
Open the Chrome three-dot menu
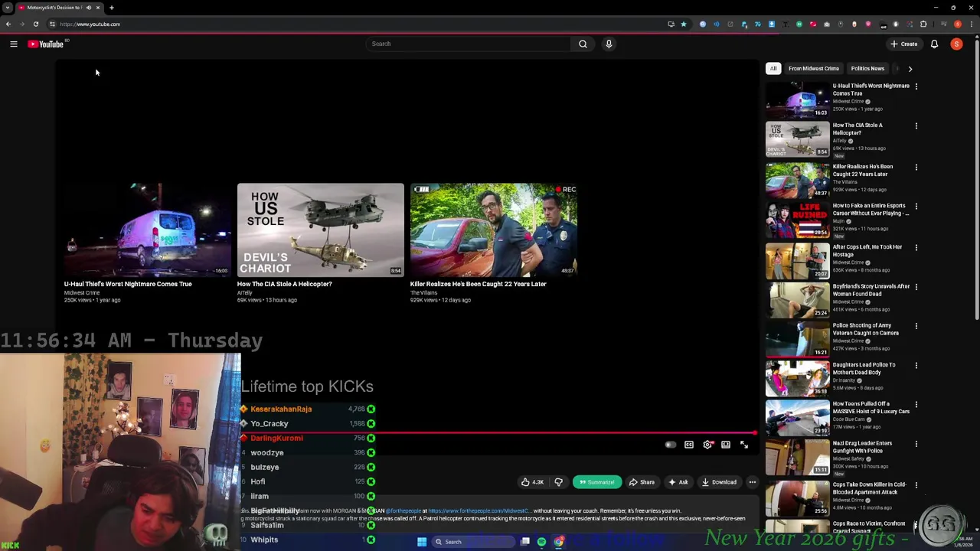(x=972, y=24)
